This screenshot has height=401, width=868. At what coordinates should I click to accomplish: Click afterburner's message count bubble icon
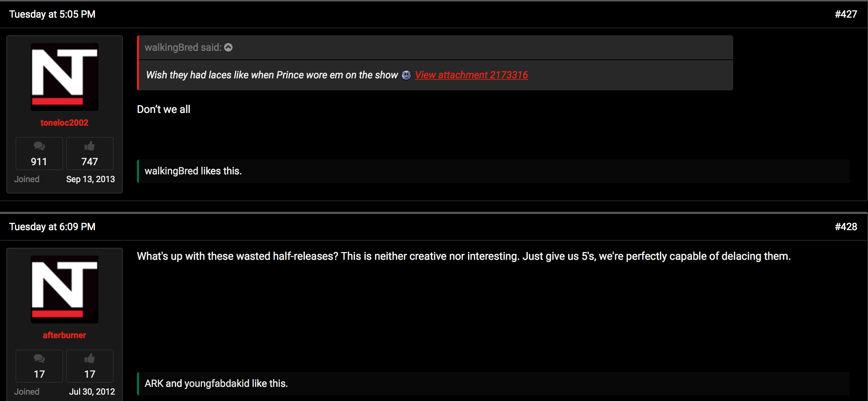point(39,358)
